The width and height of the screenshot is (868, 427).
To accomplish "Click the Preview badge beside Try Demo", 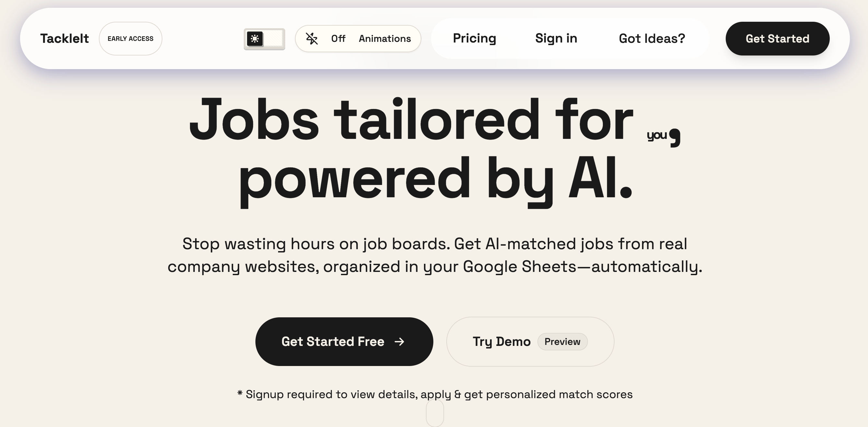I will 562,342.
